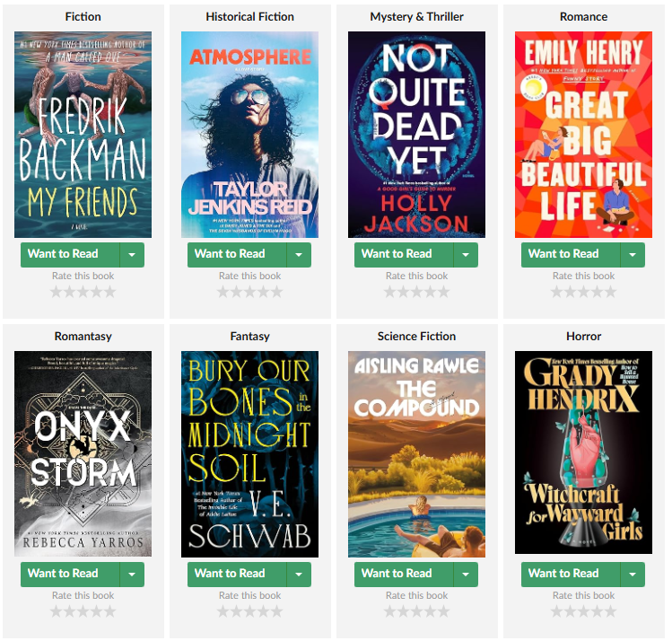Expand shelf dropdown for Atmosphere

click(x=299, y=255)
